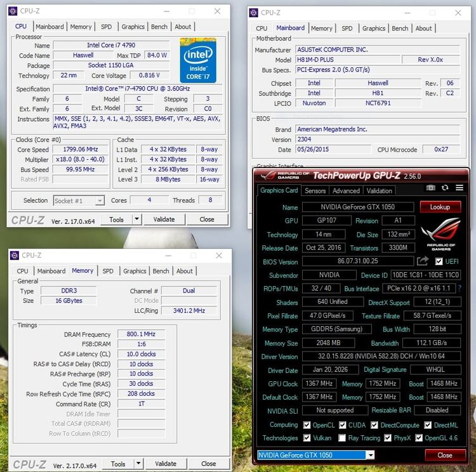Click Tools button in the Memory window
476x472 pixels.
[x=118, y=464]
